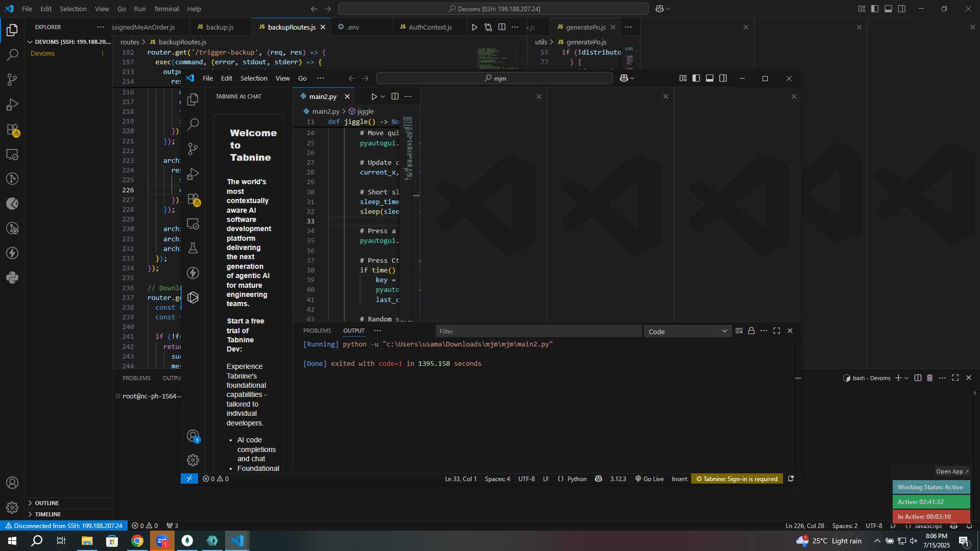Clear the Output panel
Screen dimensions: 980x551
[x=739, y=331]
